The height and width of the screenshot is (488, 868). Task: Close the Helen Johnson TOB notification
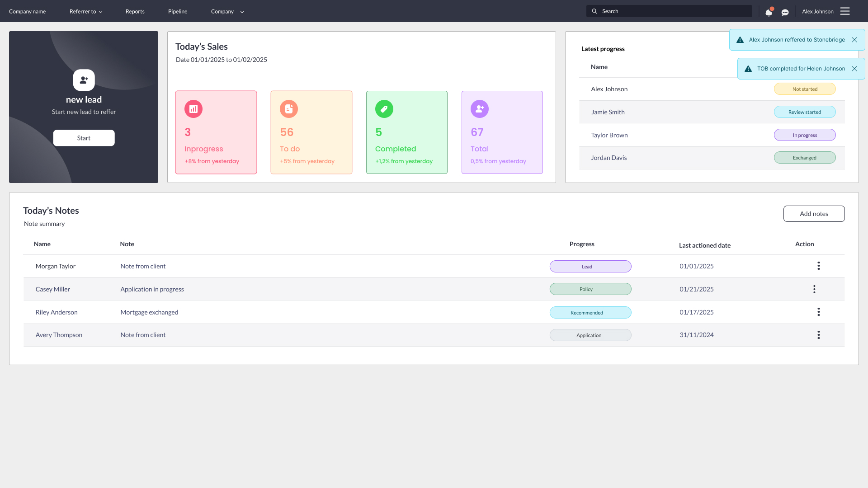[854, 69]
